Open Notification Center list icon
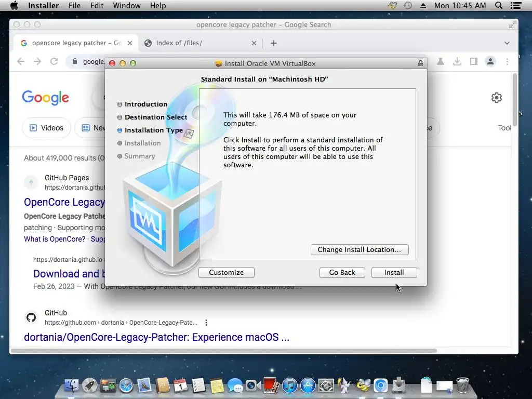 pyautogui.click(x=516, y=5)
